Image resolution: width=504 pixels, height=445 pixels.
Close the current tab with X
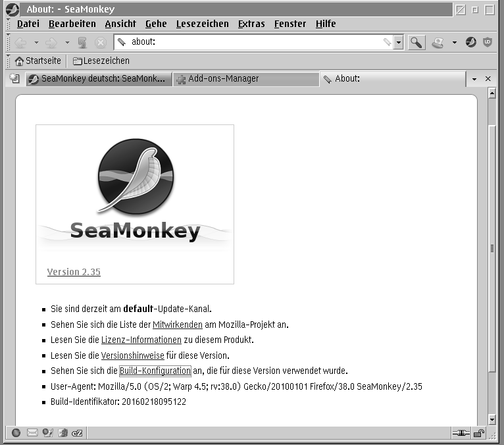(488, 79)
